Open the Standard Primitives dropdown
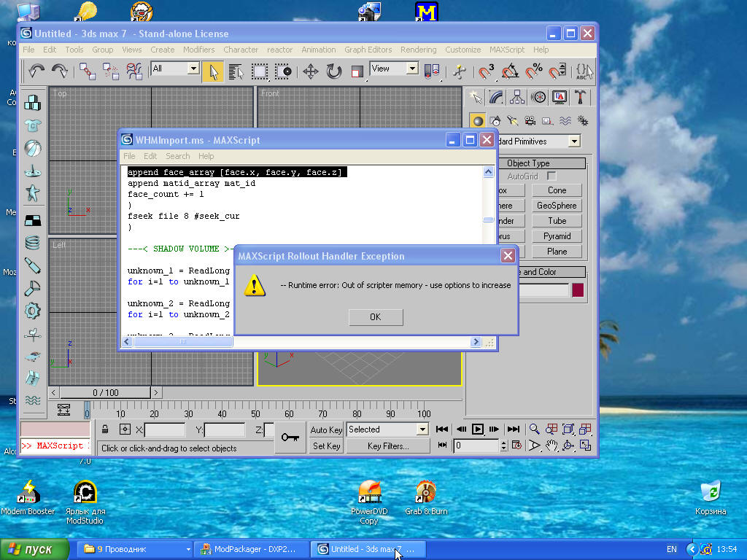The image size is (747, 560). [575, 141]
